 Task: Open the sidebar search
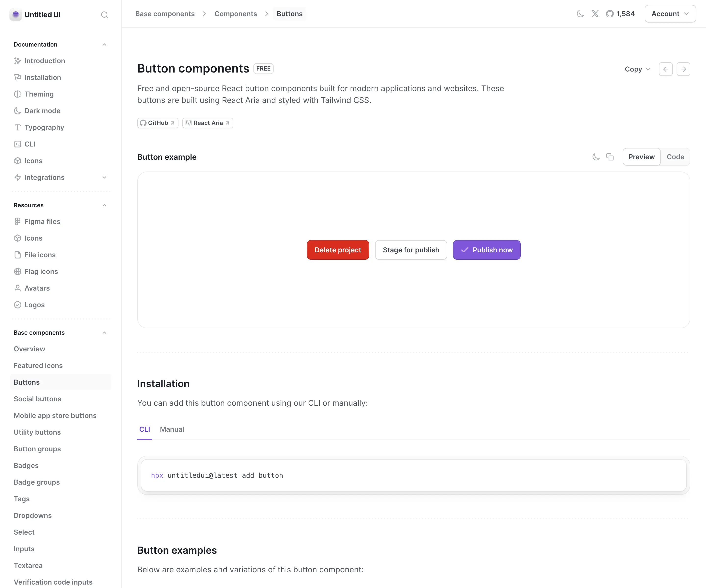tap(104, 15)
